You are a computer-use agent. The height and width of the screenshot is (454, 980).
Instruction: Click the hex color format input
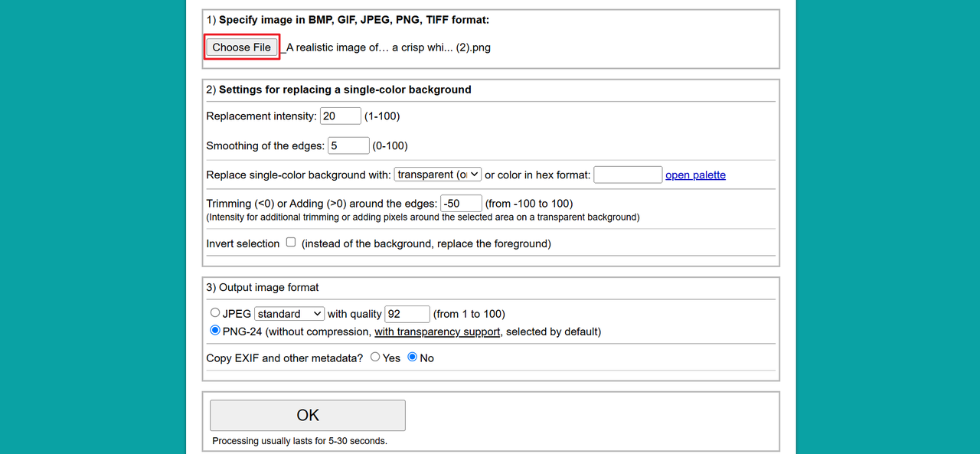[627, 175]
